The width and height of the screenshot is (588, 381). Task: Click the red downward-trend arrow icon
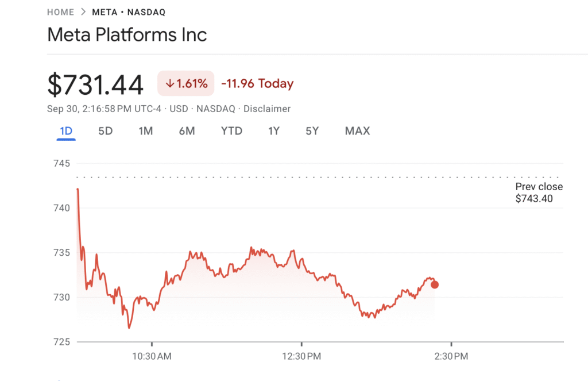click(169, 83)
